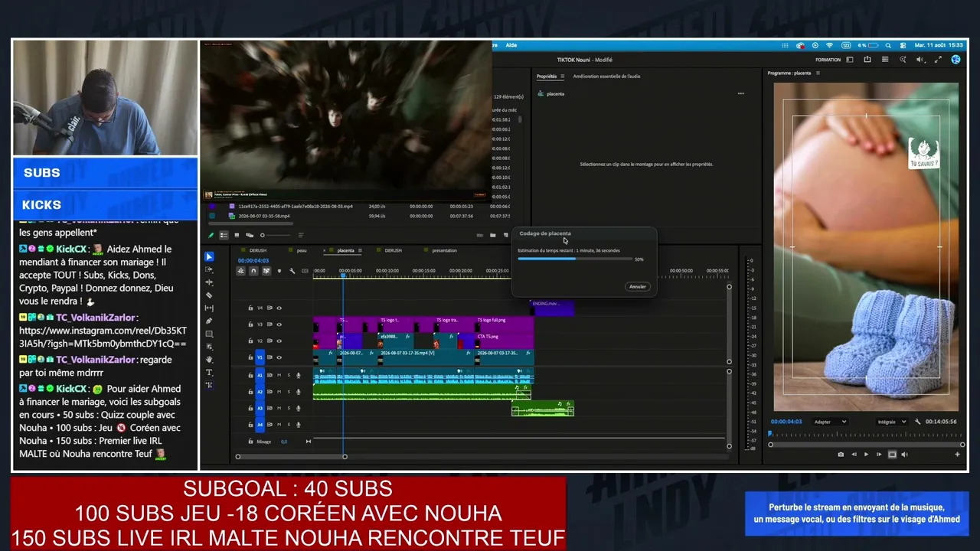Select the Type tool

point(210,372)
